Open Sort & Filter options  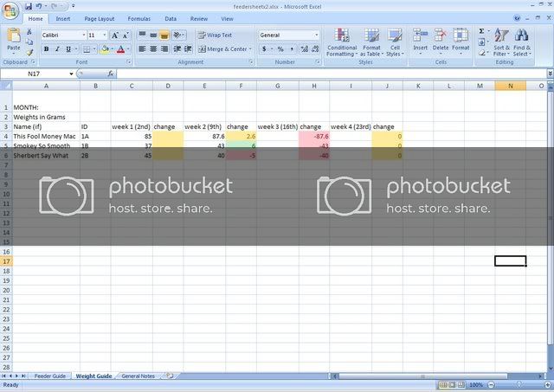pos(499,42)
